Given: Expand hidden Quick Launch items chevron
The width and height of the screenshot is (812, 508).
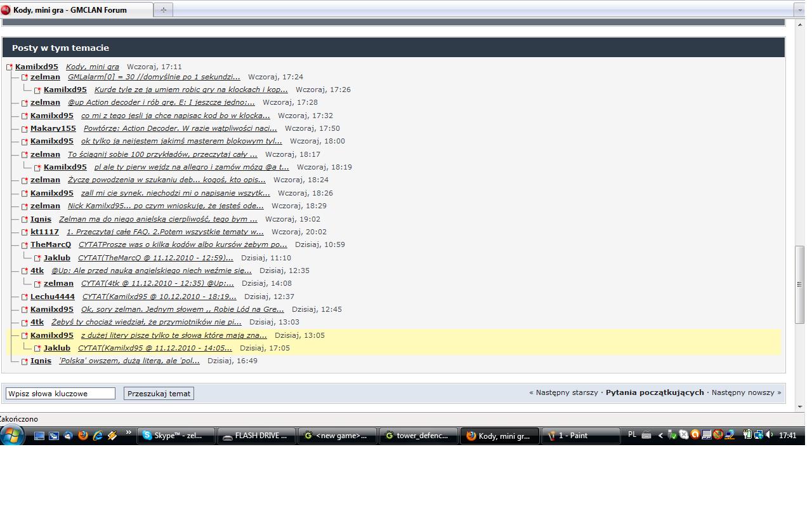Looking at the screenshot, I should pos(129,433).
